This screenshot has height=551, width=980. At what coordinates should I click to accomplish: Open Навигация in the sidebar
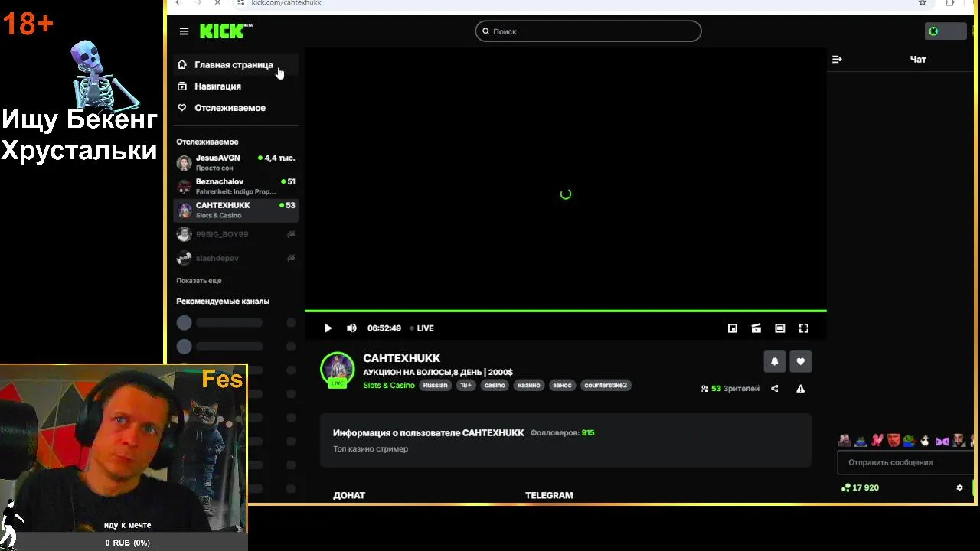pyautogui.click(x=235, y=86)
